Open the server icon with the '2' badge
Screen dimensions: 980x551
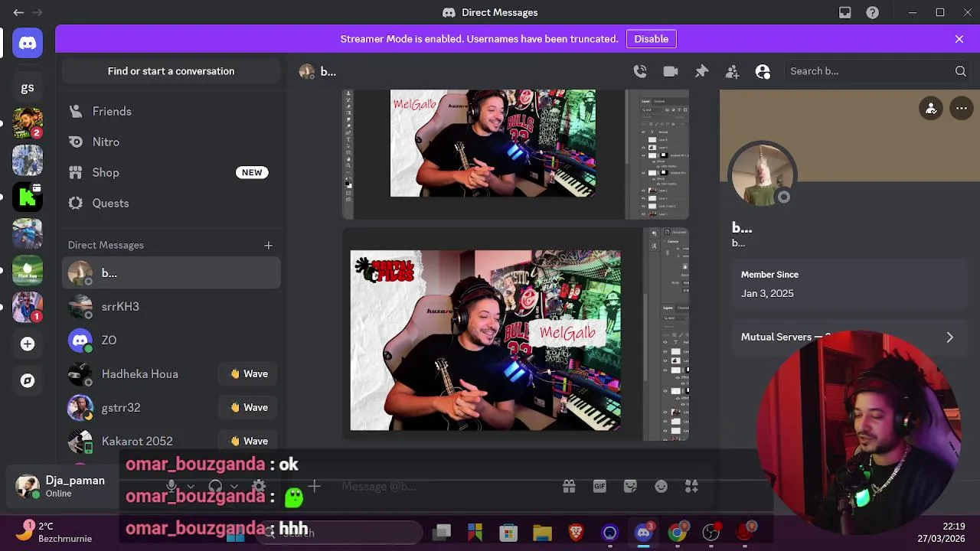click(28, 123)
